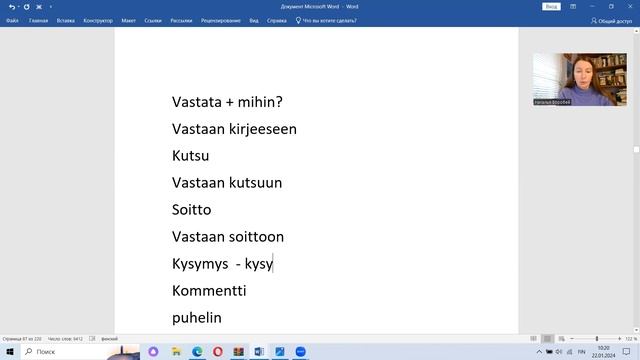Open File Explorer from taskbar
Image resolution: width=640 pixels, height=360 pixels.
176,351
